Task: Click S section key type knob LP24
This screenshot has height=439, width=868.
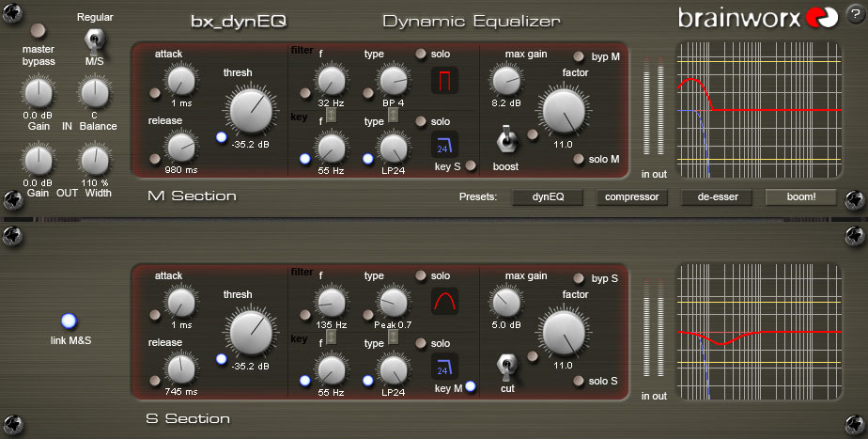Action: pyautogui.click(x=393, y=369)
